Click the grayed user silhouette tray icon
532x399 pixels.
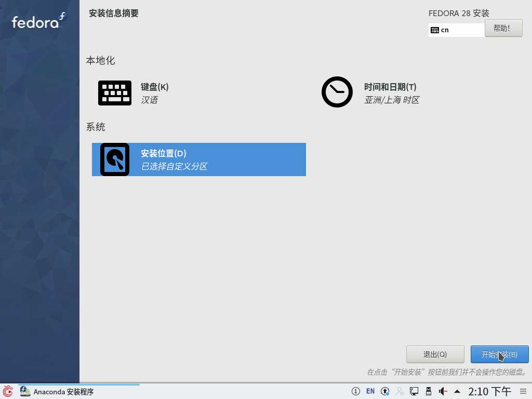(x=400, y=391)
